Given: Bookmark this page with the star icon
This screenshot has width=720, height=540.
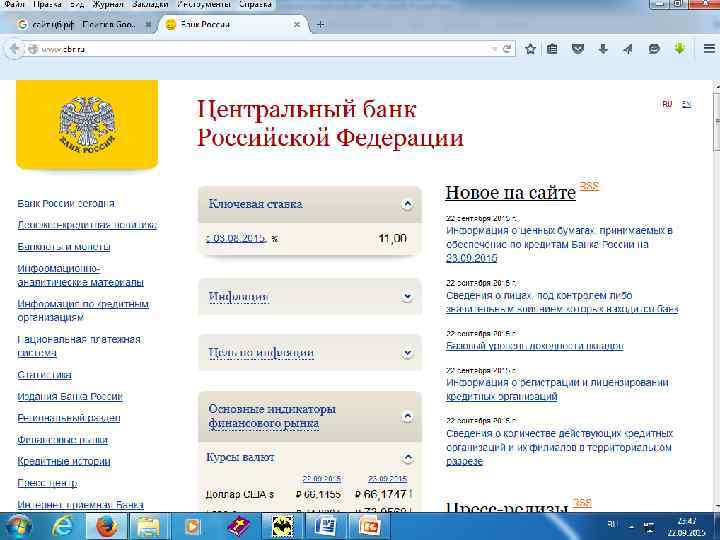Looking at the screenshot, I should coord(530,49).
